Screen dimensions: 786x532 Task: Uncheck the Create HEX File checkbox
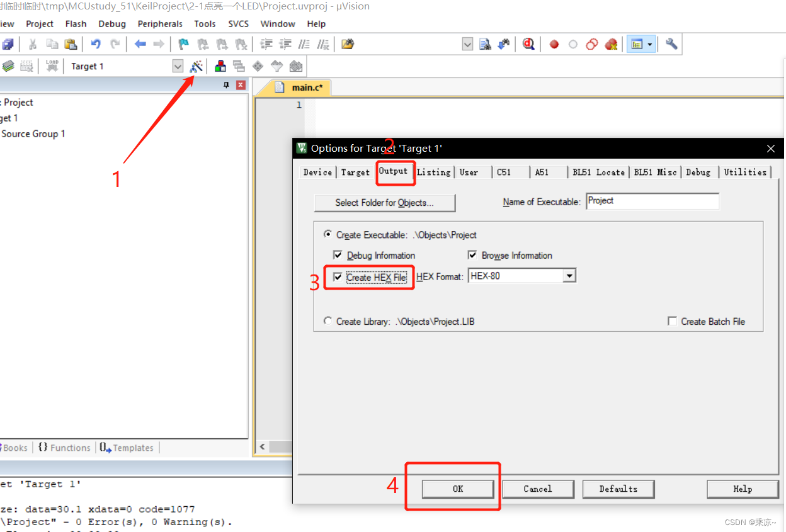[x=338, y=277]
